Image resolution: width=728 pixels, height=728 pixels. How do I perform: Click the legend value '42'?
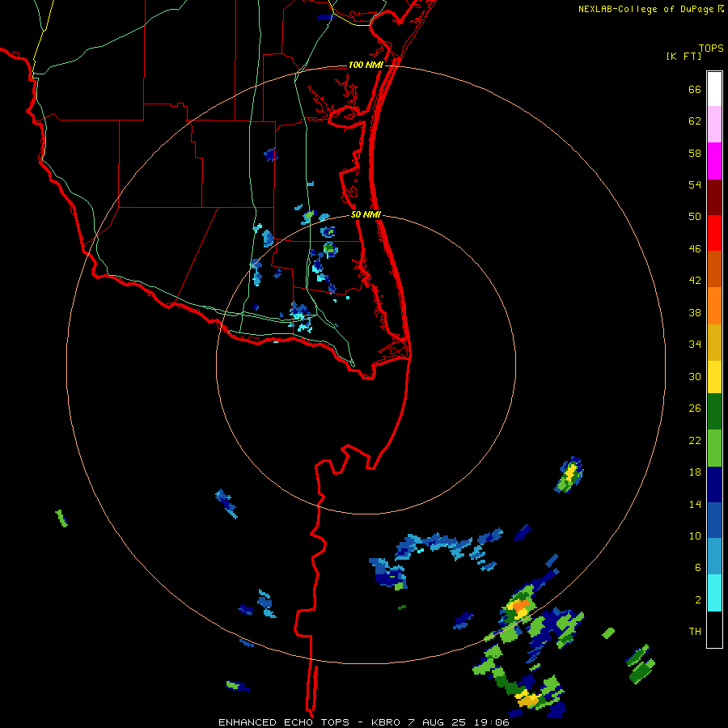click(695, 281)
